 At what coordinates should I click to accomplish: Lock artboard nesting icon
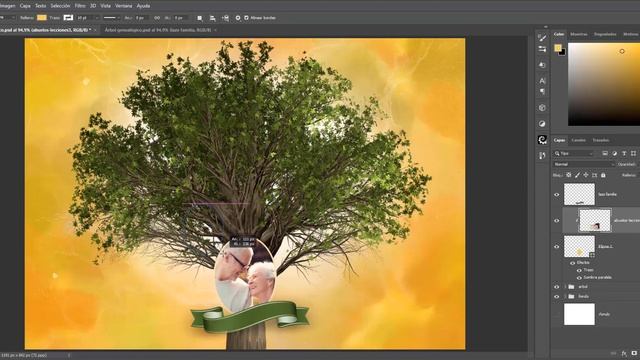[594, 175]
